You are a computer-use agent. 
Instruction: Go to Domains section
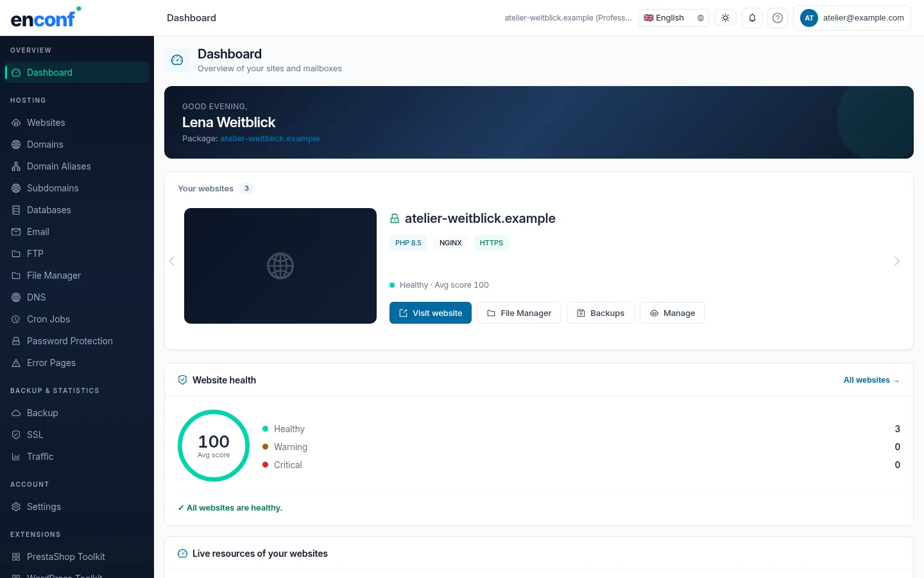click(x=77, y=144)
